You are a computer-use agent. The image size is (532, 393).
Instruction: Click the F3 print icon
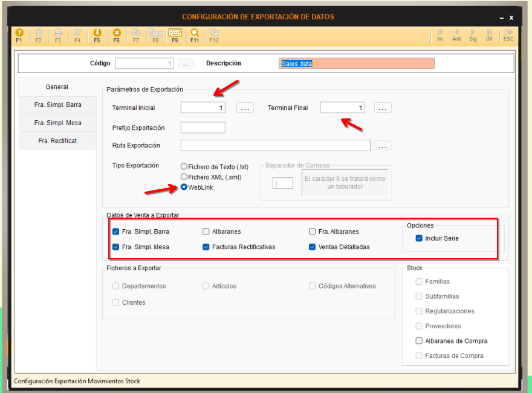58,34
